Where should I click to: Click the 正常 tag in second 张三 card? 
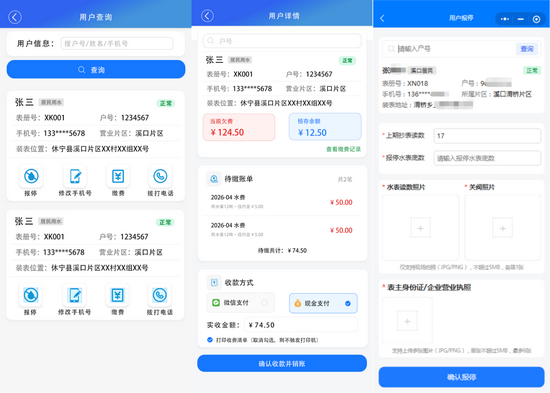point(165,222)
